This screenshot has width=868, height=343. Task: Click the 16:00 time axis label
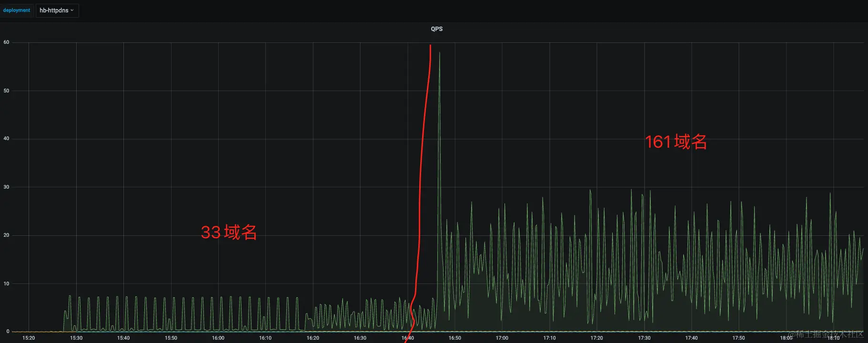coord(218,338)
